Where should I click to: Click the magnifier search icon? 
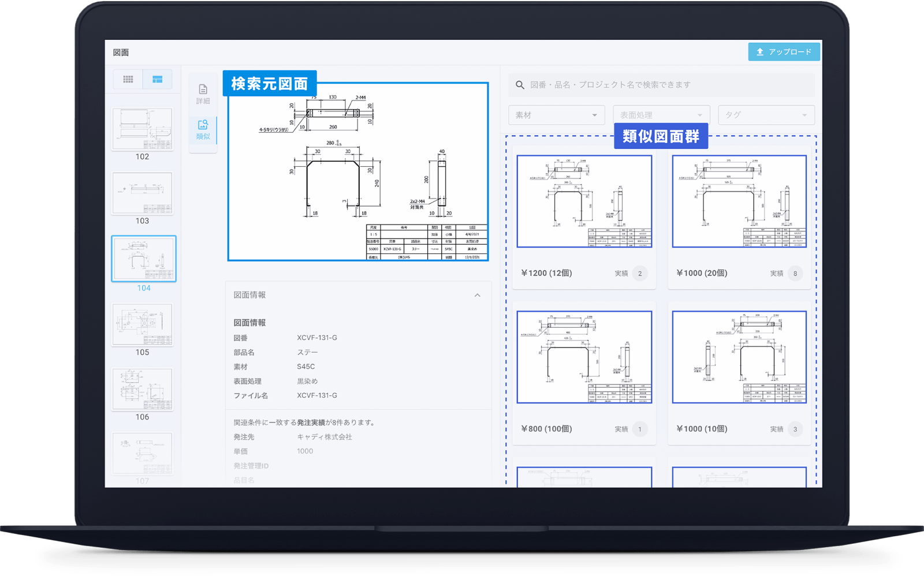(x=520, y=85)
